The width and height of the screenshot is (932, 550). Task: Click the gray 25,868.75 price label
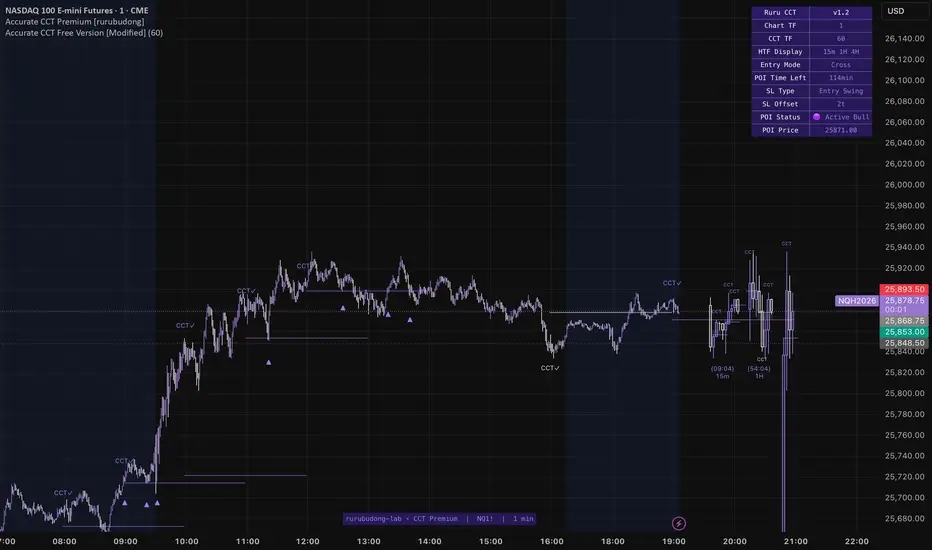tap(904, 320)
